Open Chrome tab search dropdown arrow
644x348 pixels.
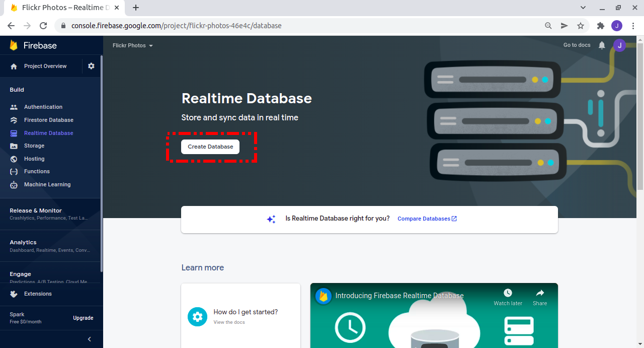tap(583, 8)
